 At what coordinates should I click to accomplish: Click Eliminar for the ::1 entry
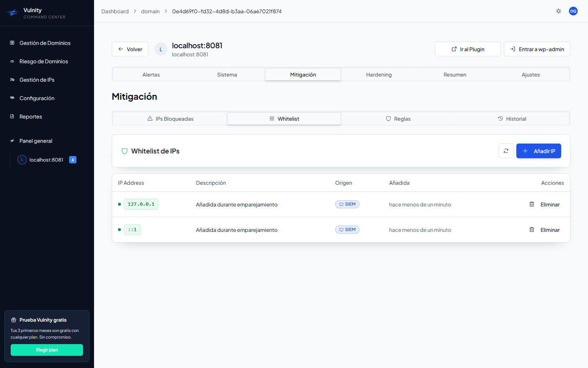(x=550, y=230)
